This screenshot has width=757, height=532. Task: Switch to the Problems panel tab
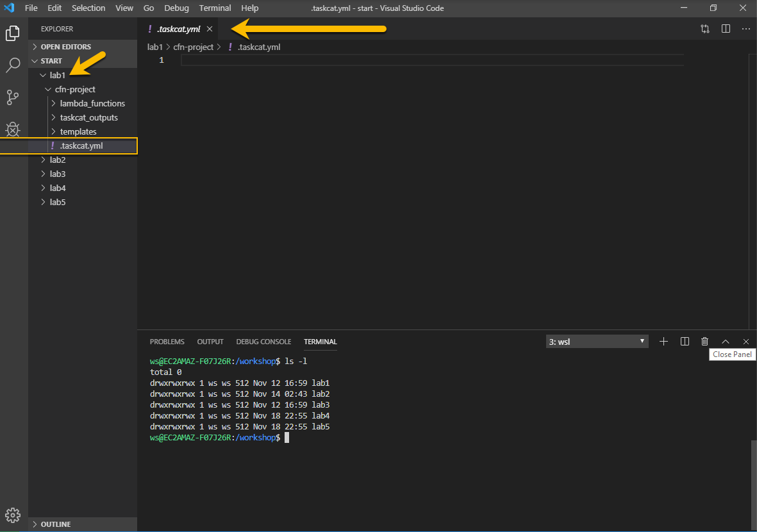pyautogui.click(x=167, y=342)
